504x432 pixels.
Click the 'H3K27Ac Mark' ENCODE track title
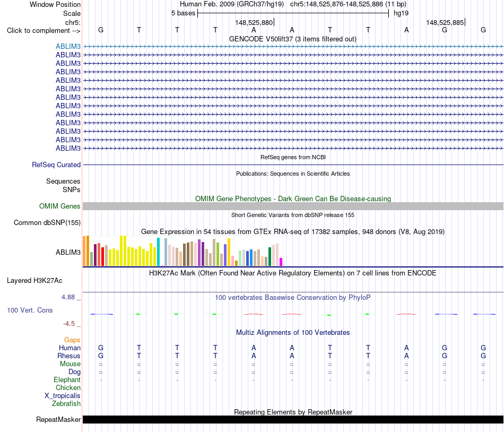pyautogui.click(x=293, y=273)
